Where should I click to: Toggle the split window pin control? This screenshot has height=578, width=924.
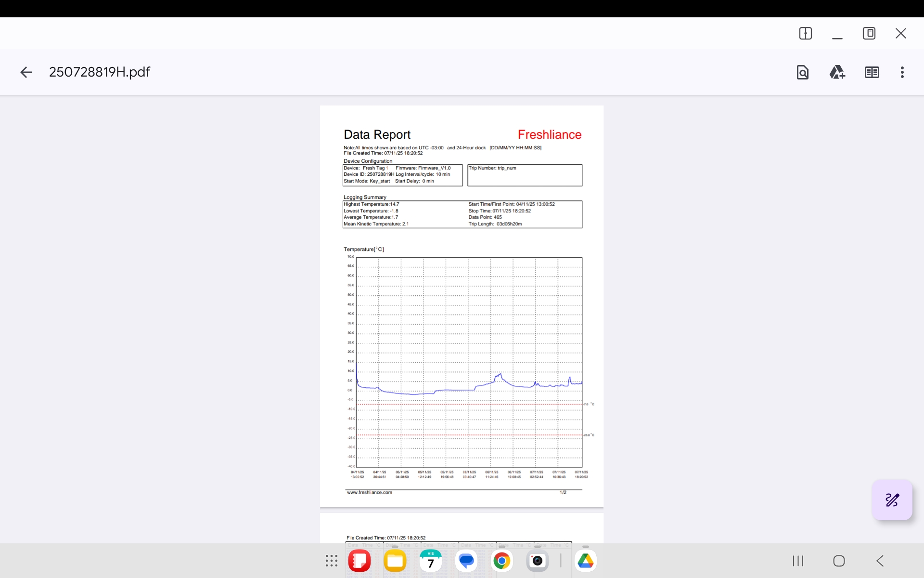[805, 33]
